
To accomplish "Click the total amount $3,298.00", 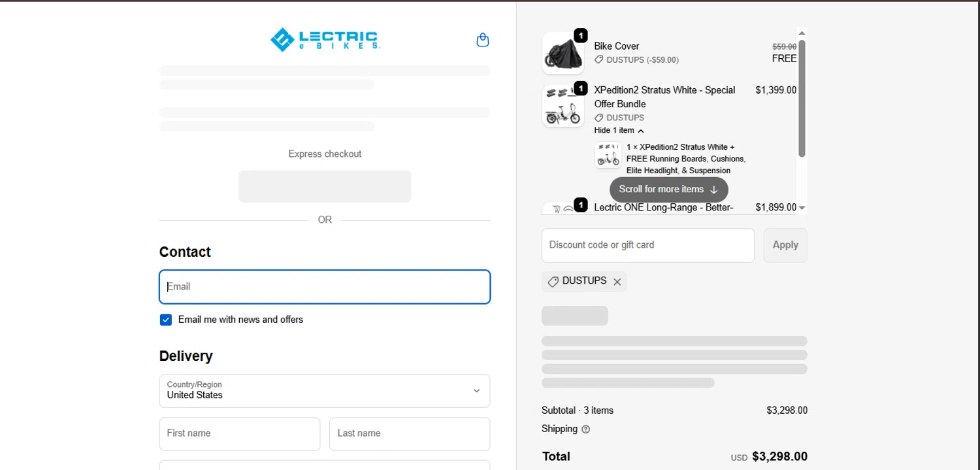I will pyautogui.click(x=780, y=456).
